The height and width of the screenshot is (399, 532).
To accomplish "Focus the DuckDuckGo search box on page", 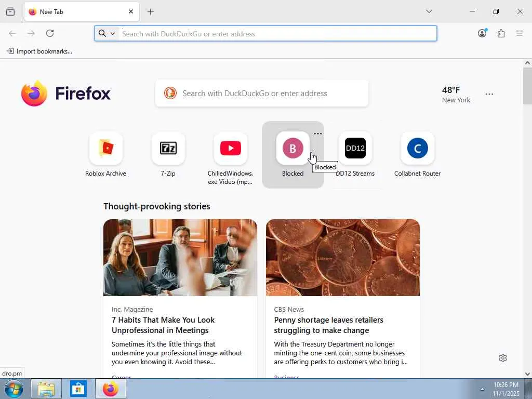I will (x=262, y=94).
